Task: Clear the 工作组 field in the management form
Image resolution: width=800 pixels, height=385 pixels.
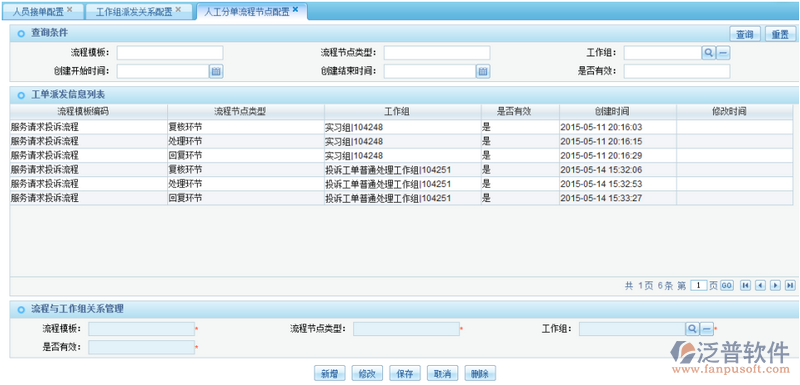Action: [707, 329]
